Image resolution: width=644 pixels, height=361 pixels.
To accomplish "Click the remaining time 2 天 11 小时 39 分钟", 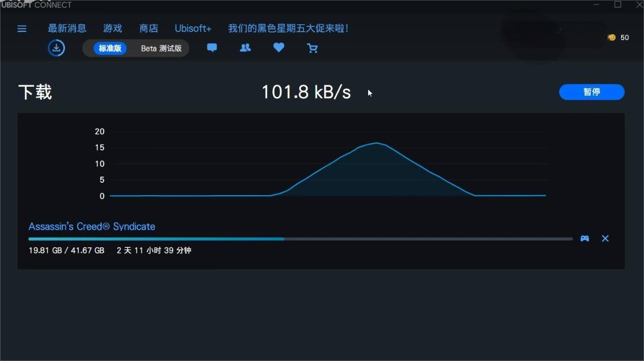I will click(x=154, y=250).
